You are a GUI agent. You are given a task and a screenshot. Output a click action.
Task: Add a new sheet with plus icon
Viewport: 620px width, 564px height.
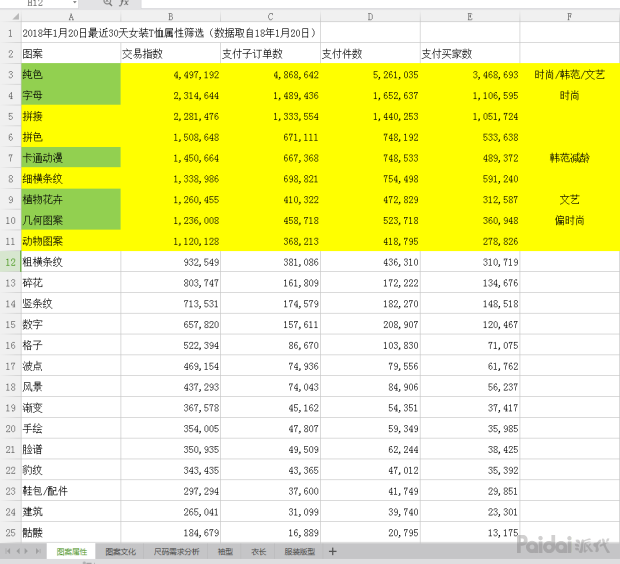332,551
